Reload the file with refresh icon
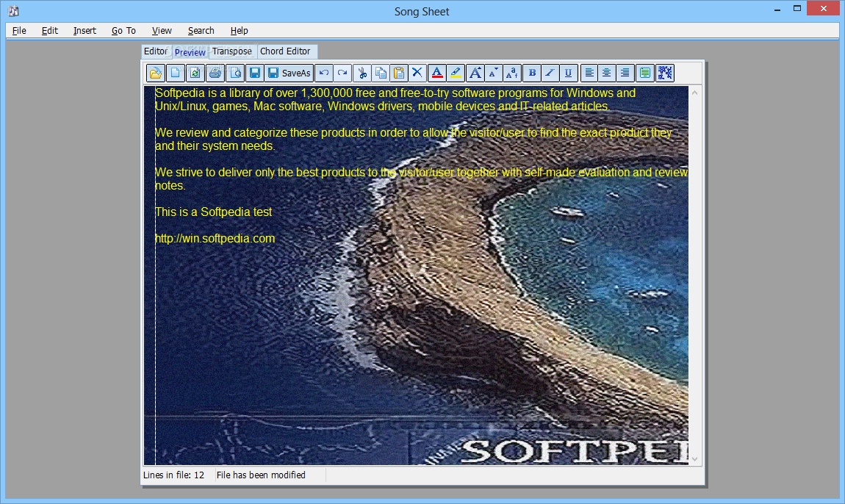The height and width of the screenshot is (504, 845). coord(195,73)
